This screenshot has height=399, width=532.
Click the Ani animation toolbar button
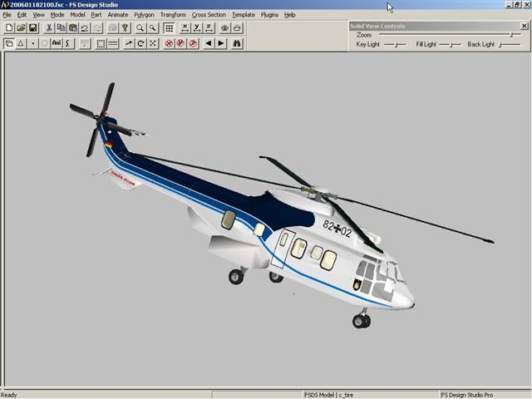pos(57,43)
